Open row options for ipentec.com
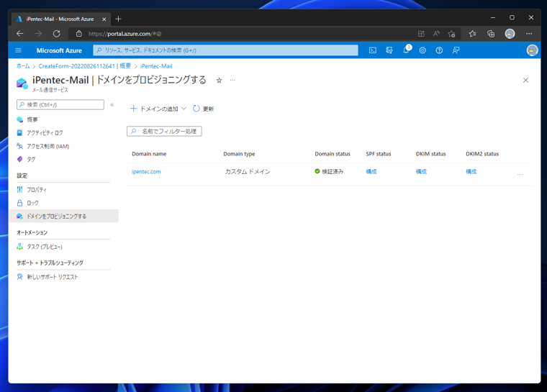The width and height of the screenshot is (547, 392). pos(520,173)
